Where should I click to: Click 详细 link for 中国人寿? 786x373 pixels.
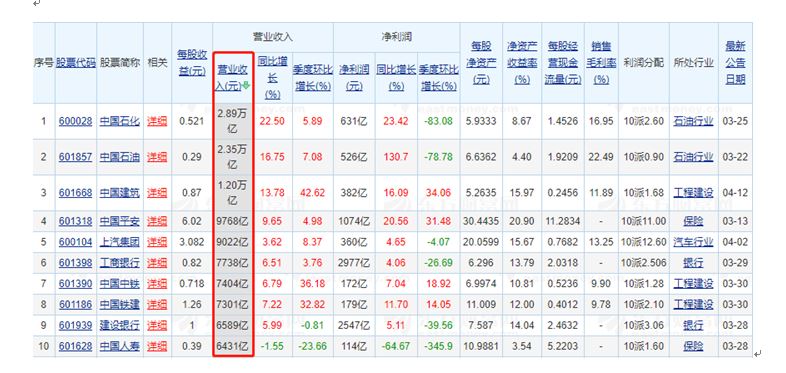157,346
